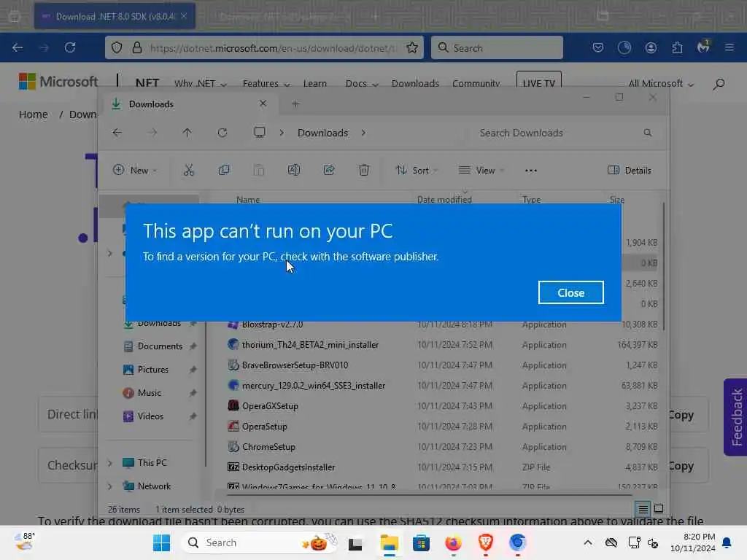Open Microsoft Store from the taskbar
747x560 pixels.
(421, 542)
